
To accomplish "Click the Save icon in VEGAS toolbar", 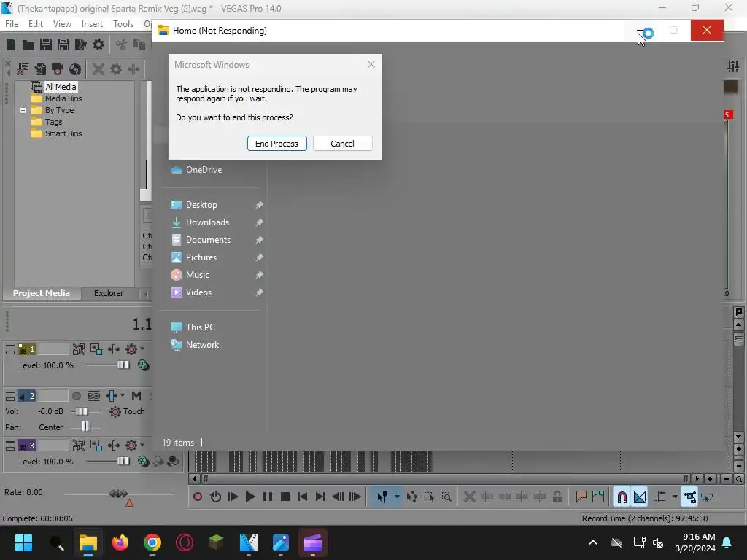I will (x=46, y=44).
